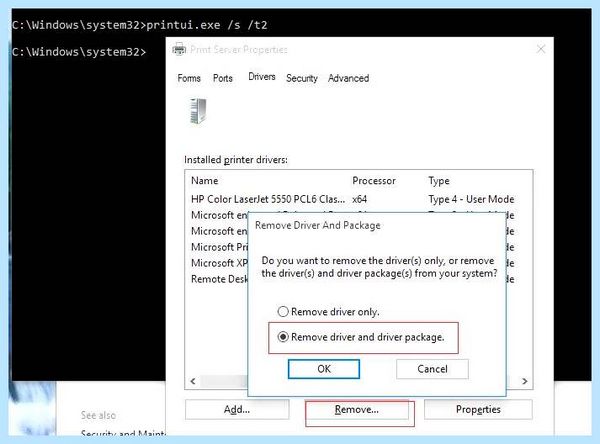Confirm removal with the OK button
The width and height of the screenshot is (600, 444).
click(x=324, y=369)
